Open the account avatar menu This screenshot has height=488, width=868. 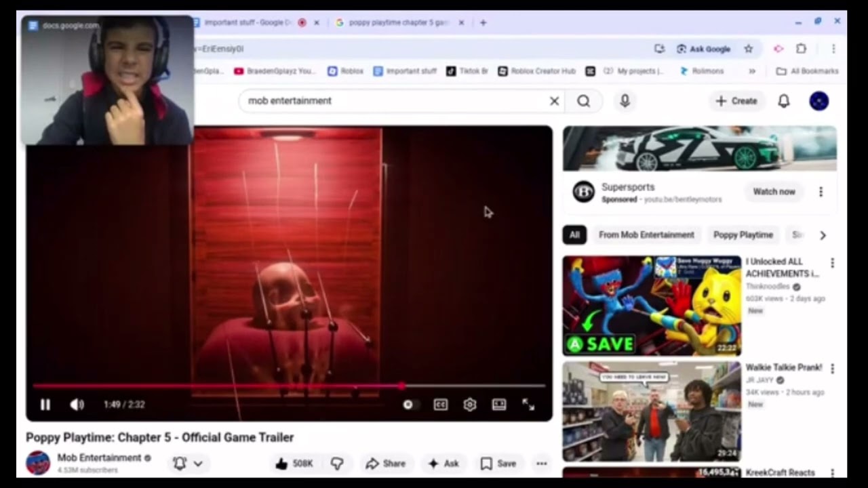click(x=819, y=101)
